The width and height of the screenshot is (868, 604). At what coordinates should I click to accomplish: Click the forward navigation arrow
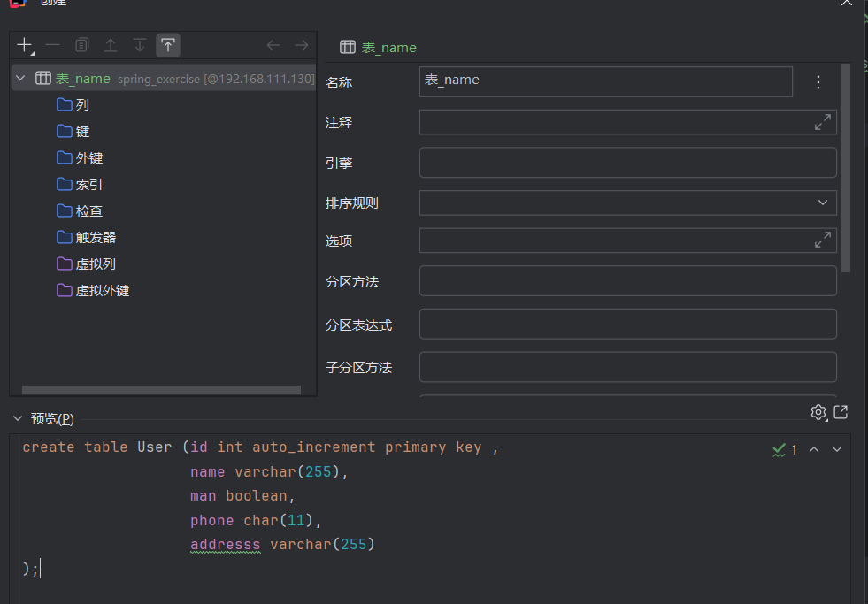click(x=302, y=45)
